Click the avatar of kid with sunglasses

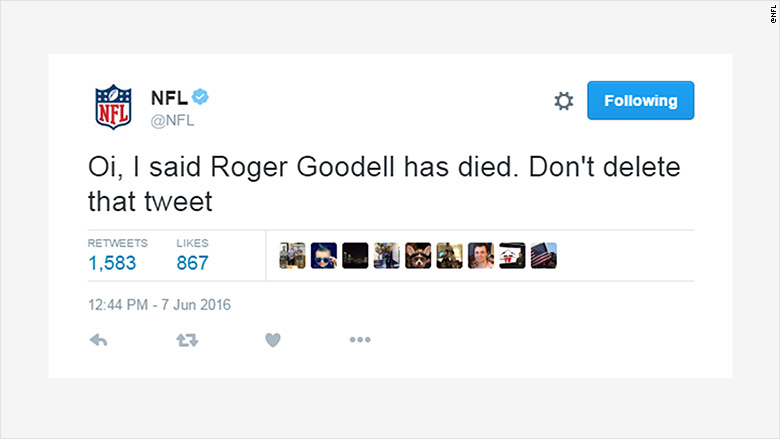pyautogui.click(x=324, y=256)
